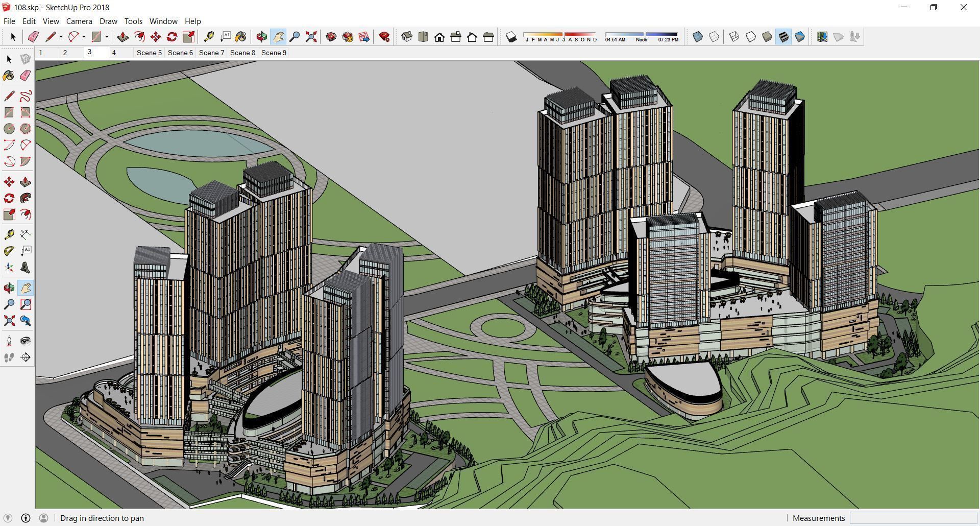Select the Walk footprints tool
The width and height of the screenshot is (980, 526).
(9, 357)
